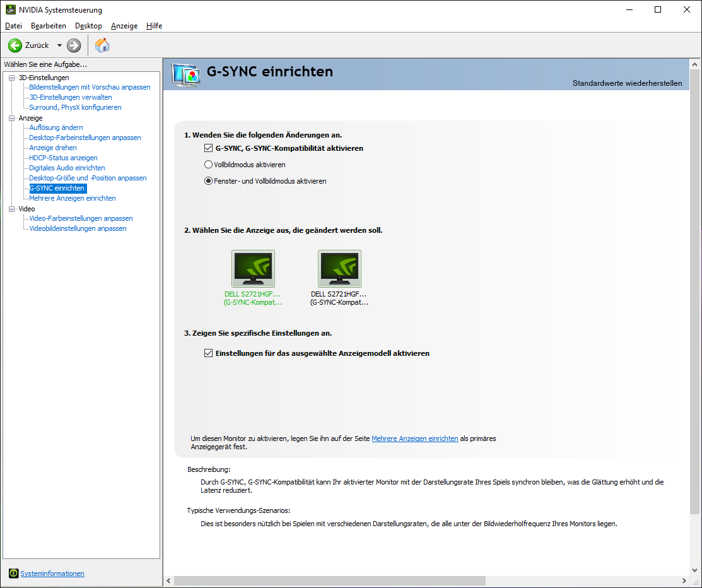Image resolution: width=702 pixels, height=588 pixels.
Task: Click the vertical scrollbar thumb
Action: coord(694,292)
